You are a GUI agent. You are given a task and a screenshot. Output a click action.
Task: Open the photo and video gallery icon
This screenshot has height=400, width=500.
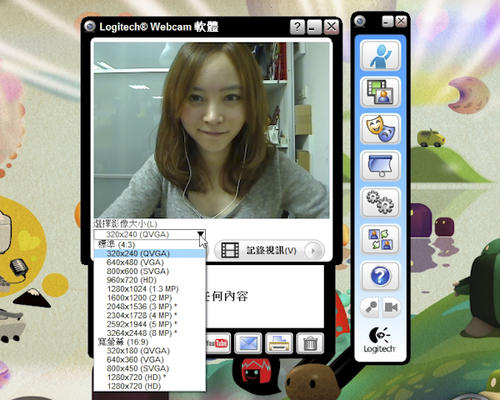coord(380,92)
